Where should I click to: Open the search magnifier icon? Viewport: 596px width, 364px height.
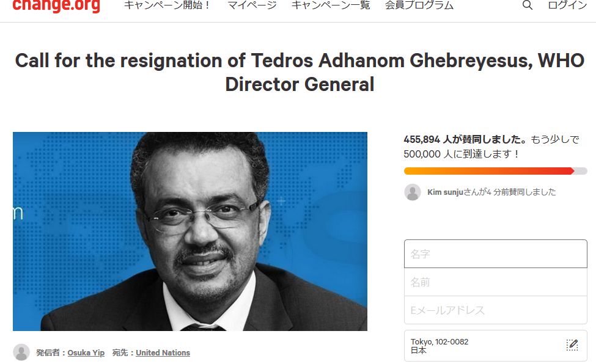coord(528,5)
